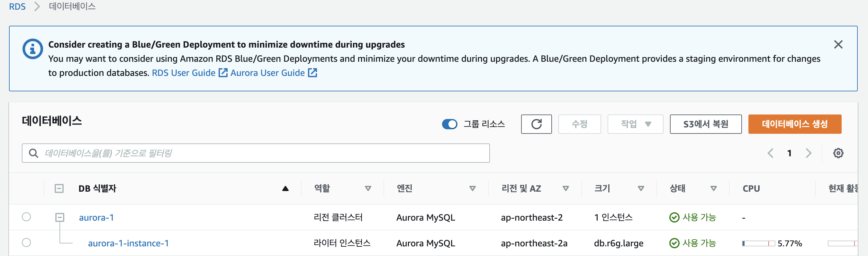The width and height of the screenshot is (868, 256).
Task: Click the CPU column header
Action: (x=751, y=188)
